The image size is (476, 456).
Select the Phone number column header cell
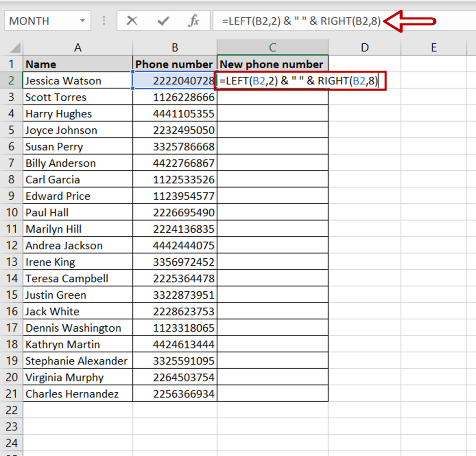[x=174, y=64]
